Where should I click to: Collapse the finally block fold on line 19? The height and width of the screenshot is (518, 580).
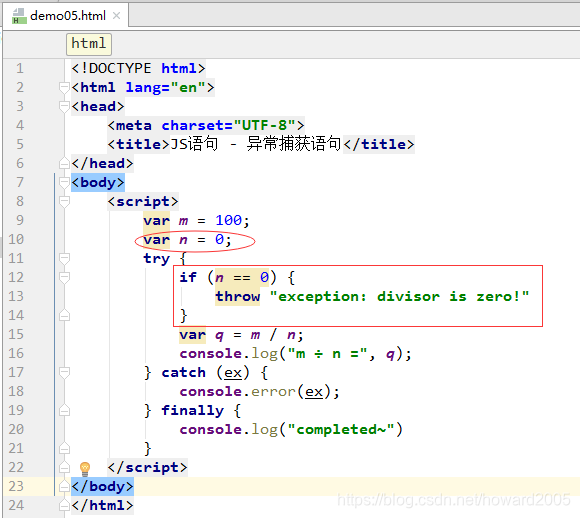64,410
